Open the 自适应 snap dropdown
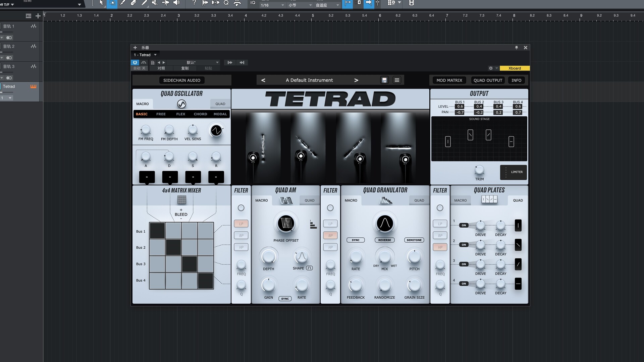 coord(327,5)
